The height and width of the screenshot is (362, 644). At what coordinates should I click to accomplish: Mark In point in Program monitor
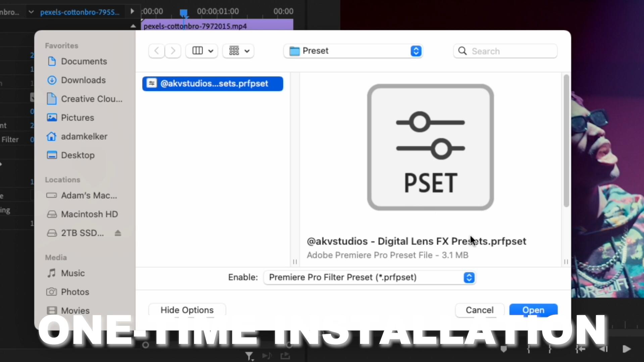click(x=529, y=349)
